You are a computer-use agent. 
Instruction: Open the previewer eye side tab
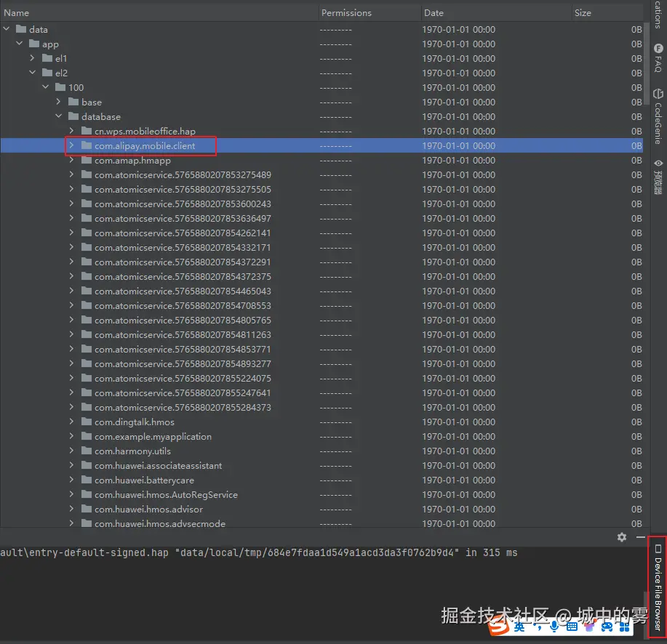tap(658, 177)
